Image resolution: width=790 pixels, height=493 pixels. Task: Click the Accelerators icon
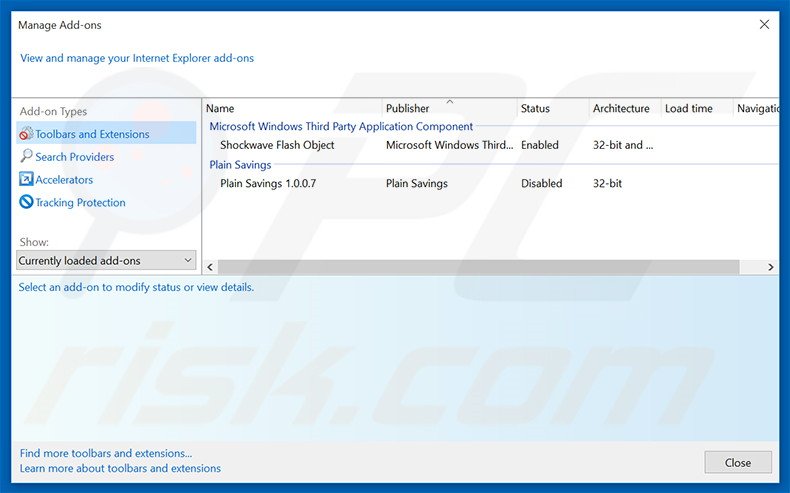click(x=27, y=180)
